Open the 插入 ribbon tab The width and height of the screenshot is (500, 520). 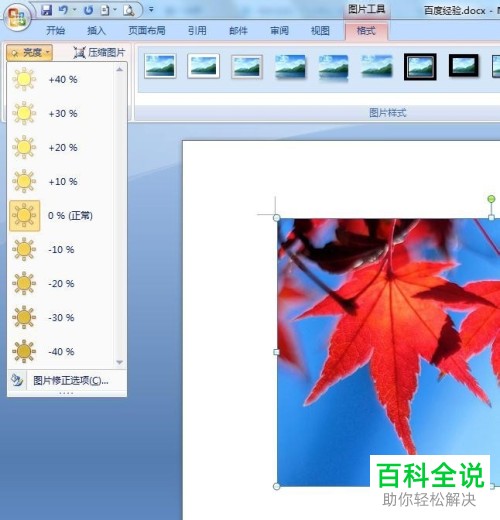(97, 31)
